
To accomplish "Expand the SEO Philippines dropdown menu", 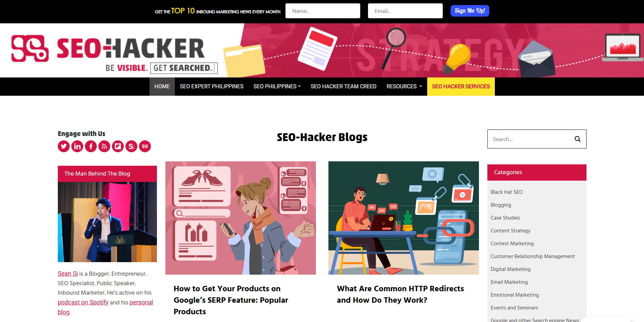I will (x=277, y=87).
